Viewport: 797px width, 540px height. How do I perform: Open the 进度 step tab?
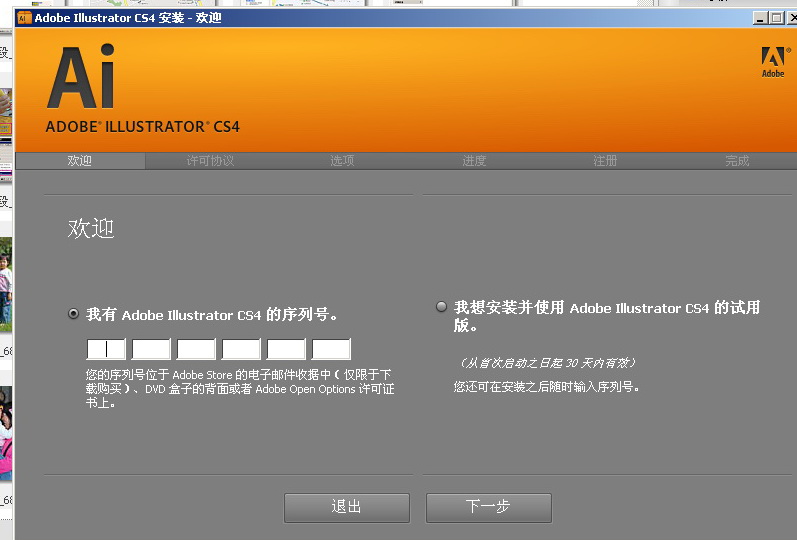click(474, 161)
